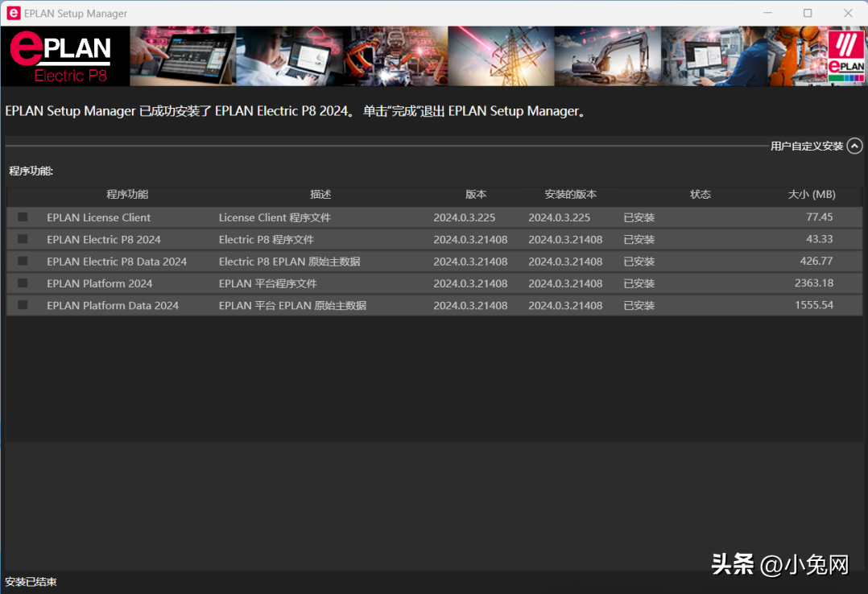
Task: Click the 描述 column header
Action: (x=320, y=195)
